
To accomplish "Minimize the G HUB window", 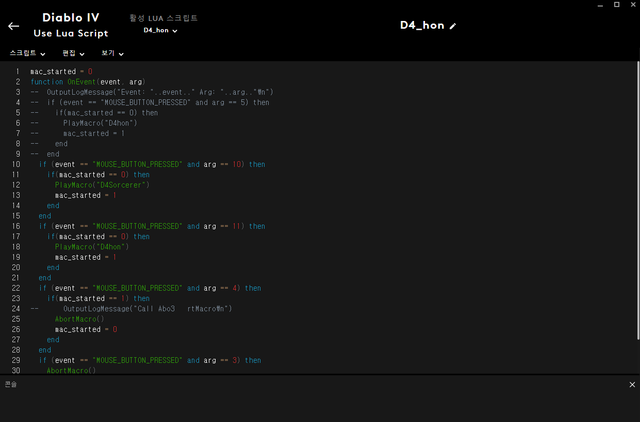I will (600, 5).
